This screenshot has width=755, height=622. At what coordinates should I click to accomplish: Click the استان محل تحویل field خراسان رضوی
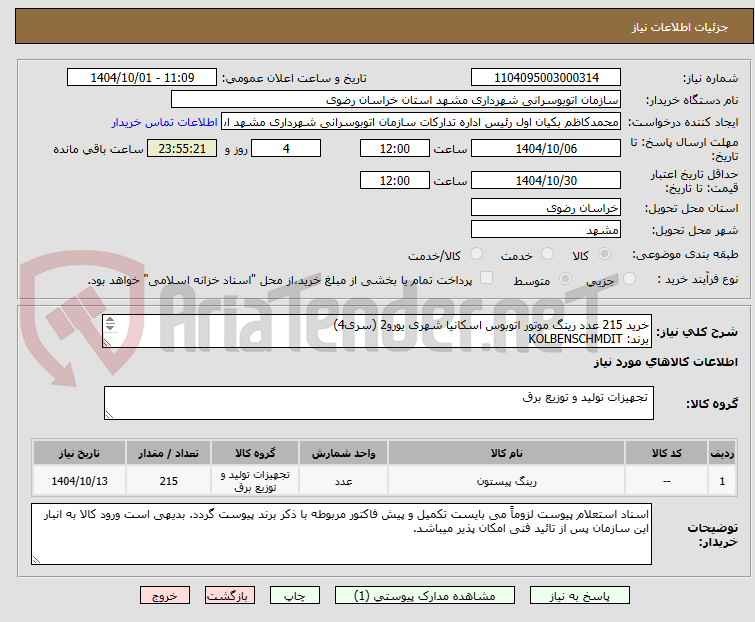point(546,207)
